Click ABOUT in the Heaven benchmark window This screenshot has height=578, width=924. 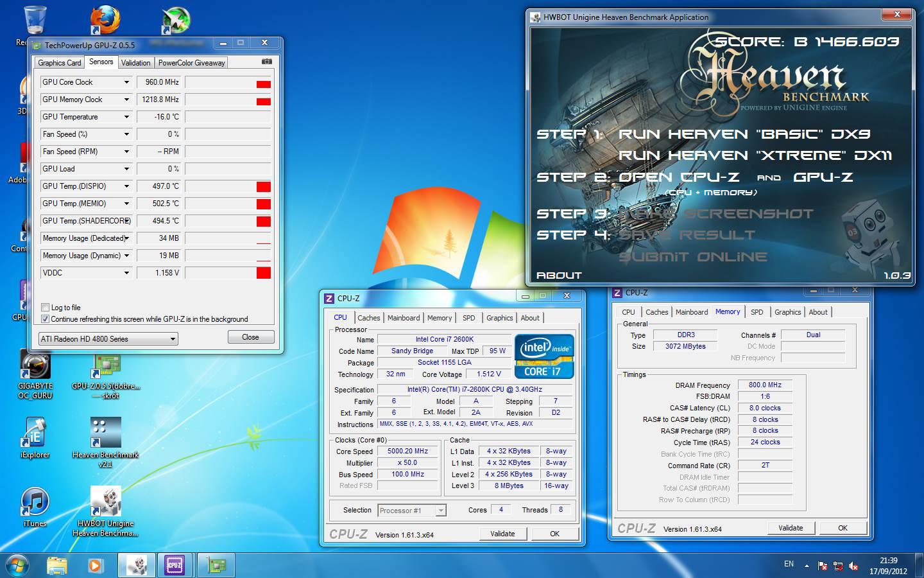coord(559,276)
